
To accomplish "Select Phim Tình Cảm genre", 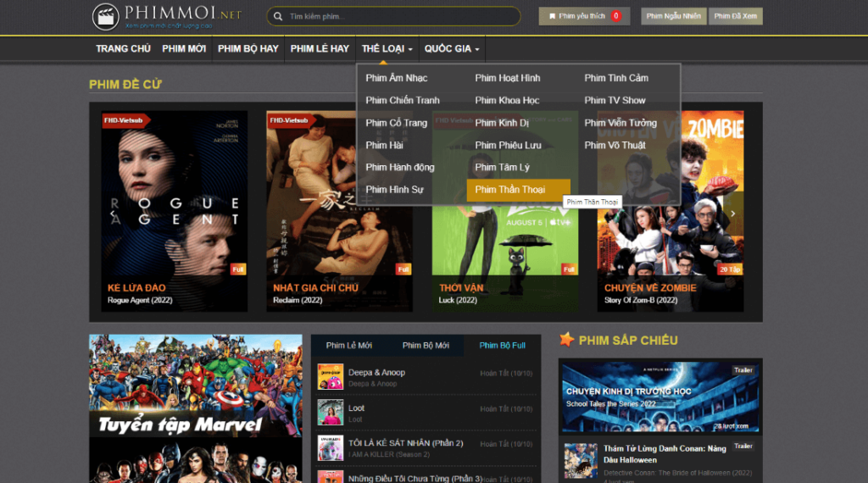I will tap(616, 78).
